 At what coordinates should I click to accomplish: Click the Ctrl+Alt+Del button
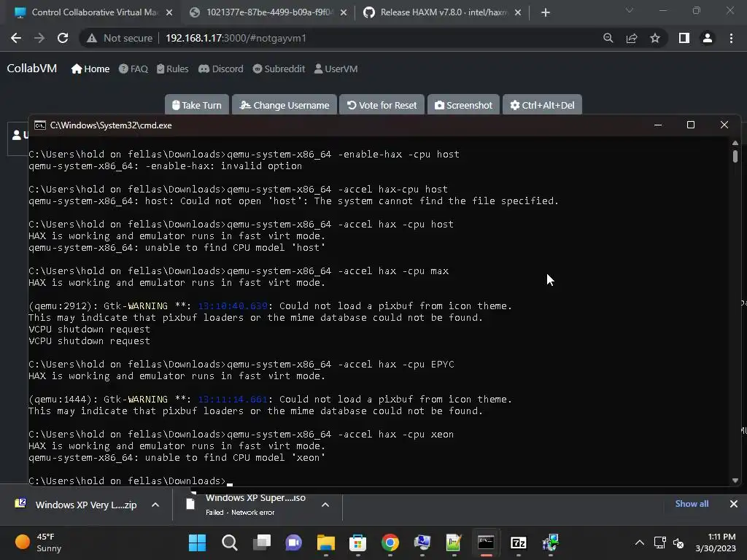(542, 105)
